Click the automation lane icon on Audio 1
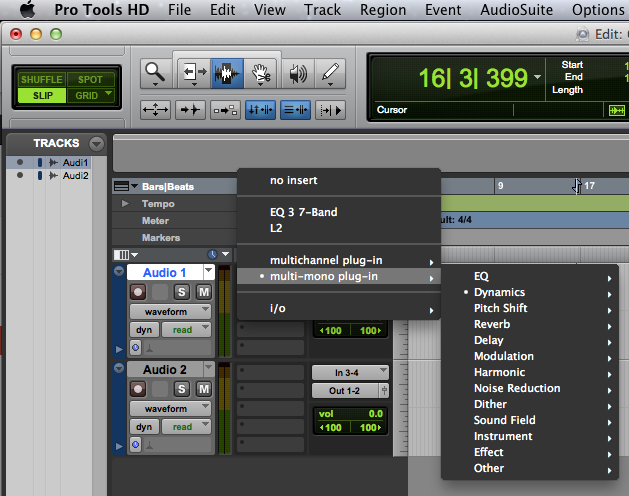 [149, 348]
